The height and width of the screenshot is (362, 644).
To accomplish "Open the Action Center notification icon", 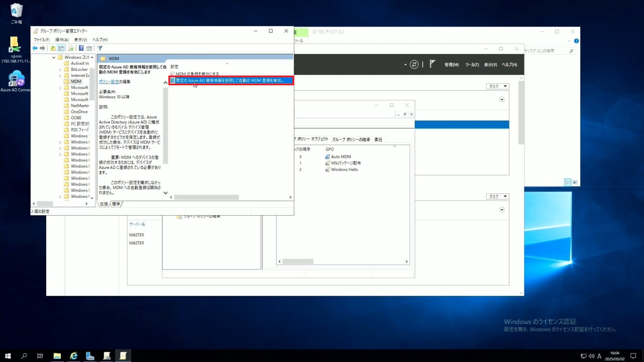I will click(x=633, y=356).
